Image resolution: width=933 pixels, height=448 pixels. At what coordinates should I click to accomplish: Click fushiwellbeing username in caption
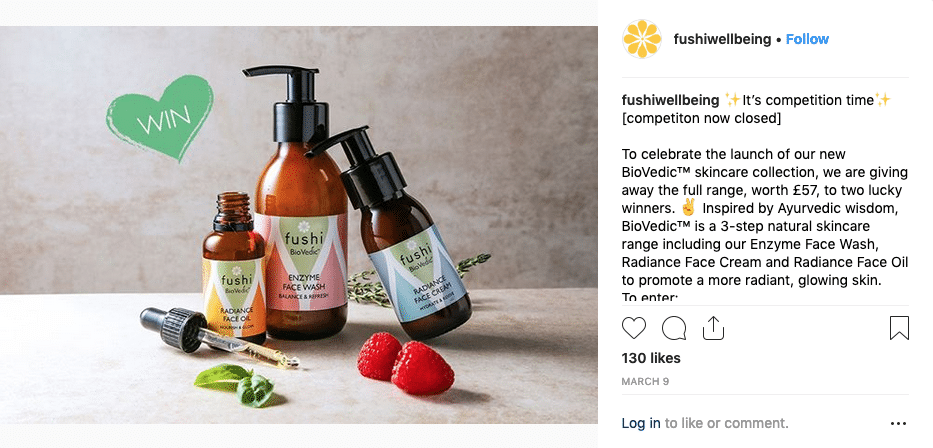(x=670, y=100)
